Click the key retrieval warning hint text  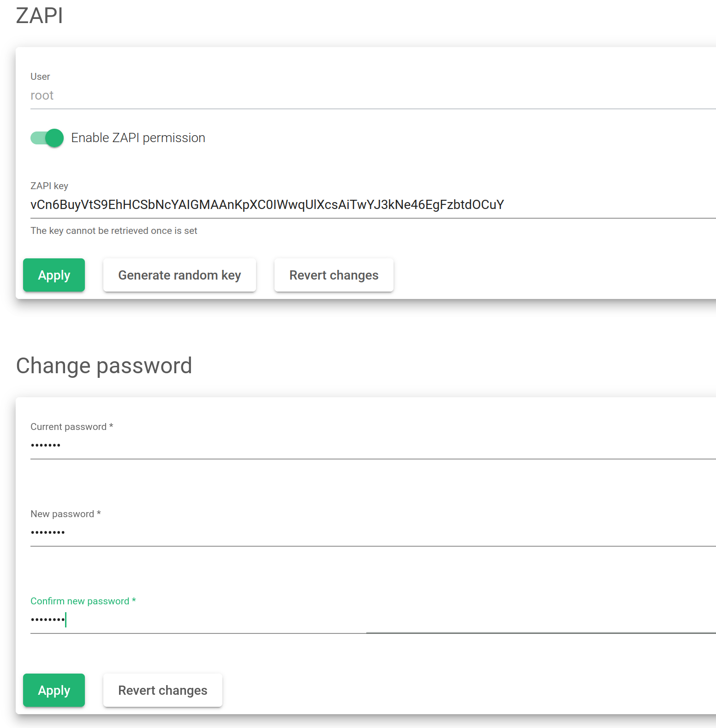coord(114,231)
